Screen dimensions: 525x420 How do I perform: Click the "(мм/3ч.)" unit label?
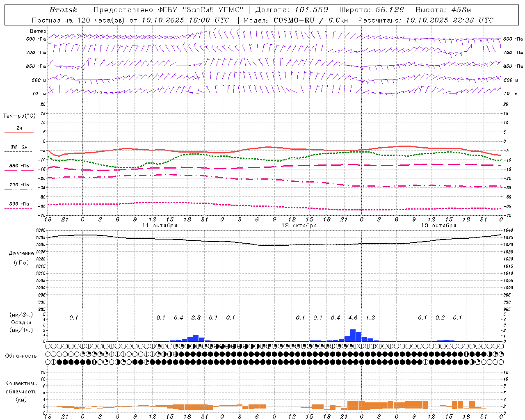21,315
